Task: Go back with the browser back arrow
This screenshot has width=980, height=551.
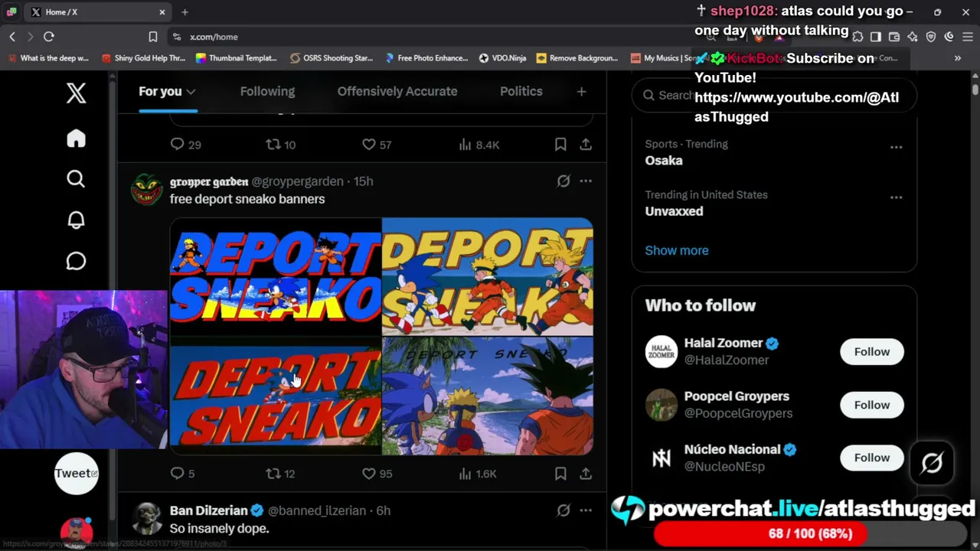Action: pyautogui.click(x=12, y=37)
